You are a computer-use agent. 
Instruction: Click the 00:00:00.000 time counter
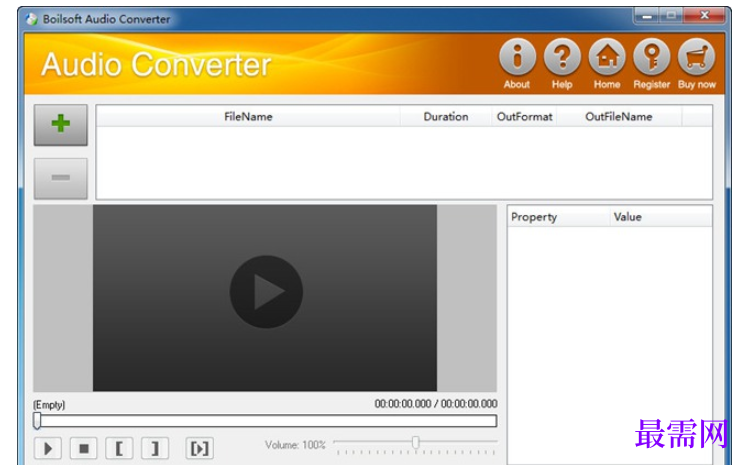[436, 404]
